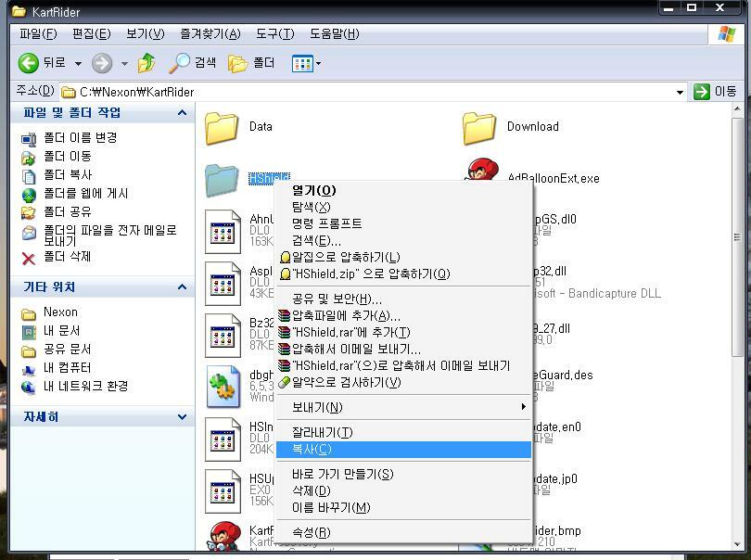Click the 폴더 복사 link
This screenshot has width=751, height=560.
click(x=68, y=175)
